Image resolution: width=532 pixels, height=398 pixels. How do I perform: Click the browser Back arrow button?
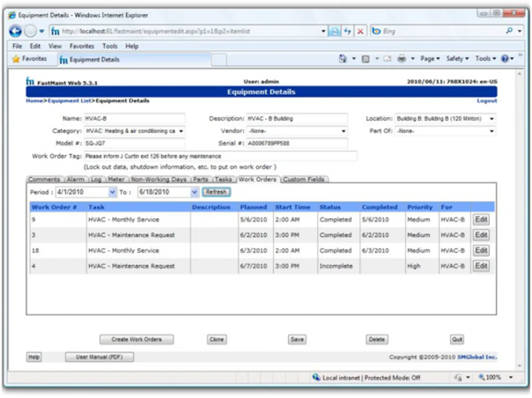(x=16, y=31)
